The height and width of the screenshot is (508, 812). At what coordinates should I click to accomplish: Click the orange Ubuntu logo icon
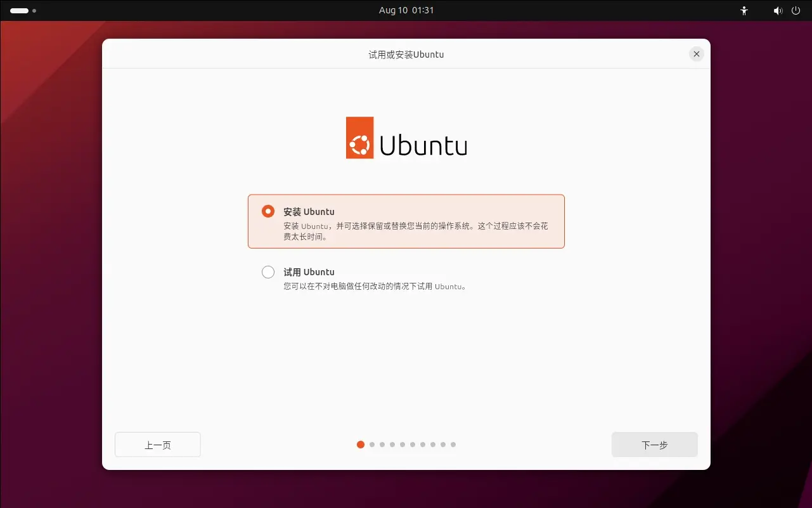tap(359, 138)
